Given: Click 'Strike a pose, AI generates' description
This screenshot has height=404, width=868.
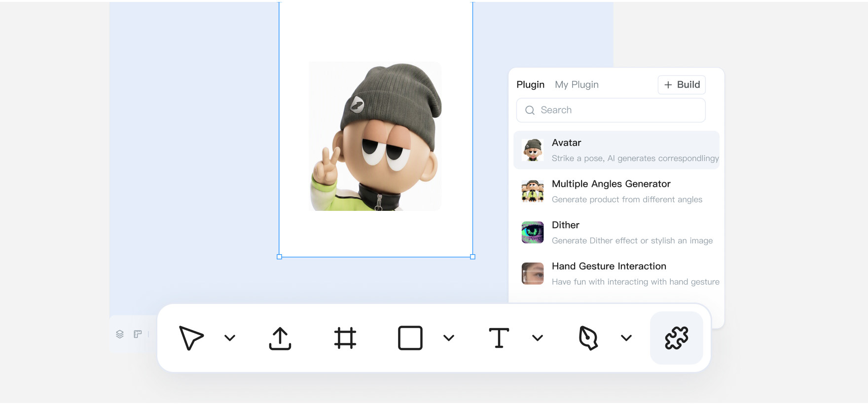Looking at the screenshot, I should [635, 158].
